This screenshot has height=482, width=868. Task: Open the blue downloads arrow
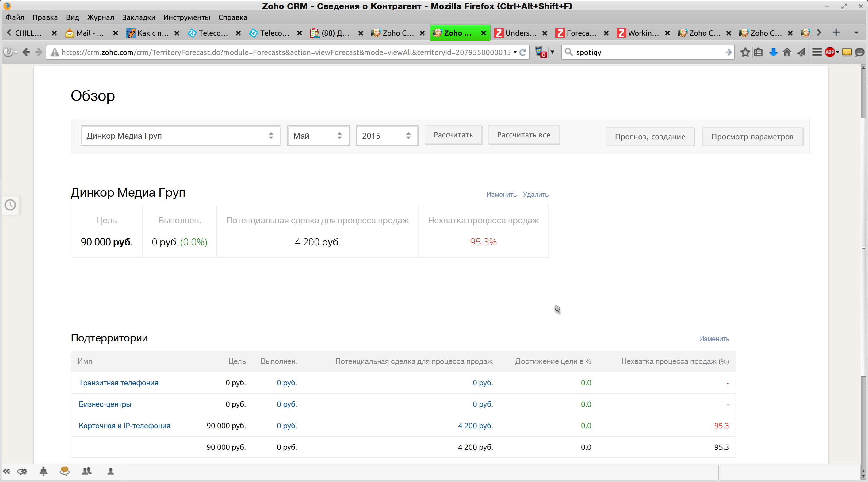[x=773, y=52]
